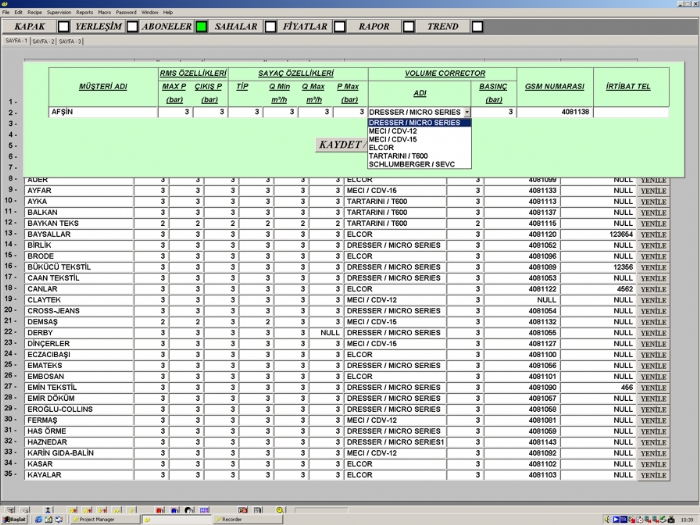This screenshot has width=700, height=525.
Task: Open the SAHALAR page button
Action: click(x=236, y=27)
